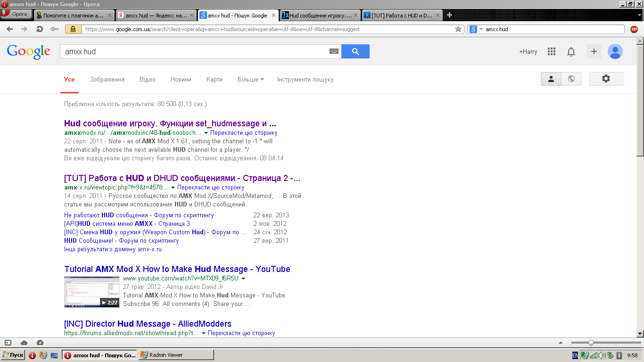Viewport: 644px width, 362px height.
Task: Open '[API]HUD система меню AMXX' sublink
Action: (x=127, y=223)
